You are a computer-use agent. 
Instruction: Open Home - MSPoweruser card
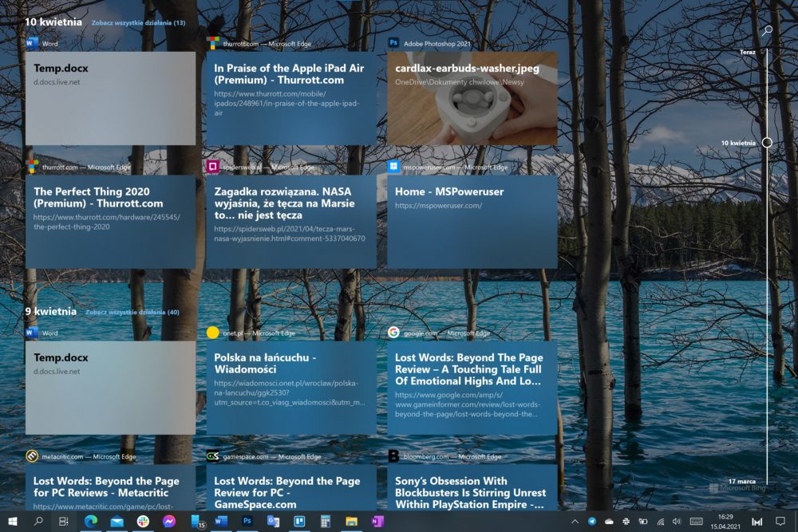pos(472,222)
